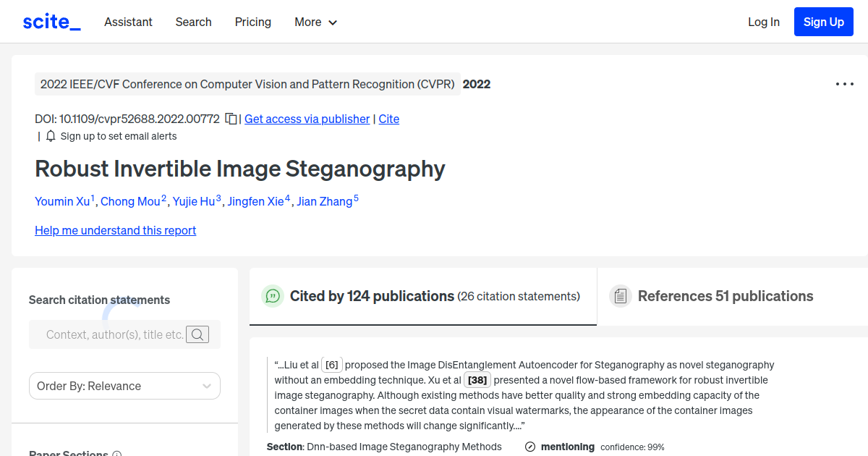Expand citation reference [38]
868x456 pixels.
tap(477, 379)
